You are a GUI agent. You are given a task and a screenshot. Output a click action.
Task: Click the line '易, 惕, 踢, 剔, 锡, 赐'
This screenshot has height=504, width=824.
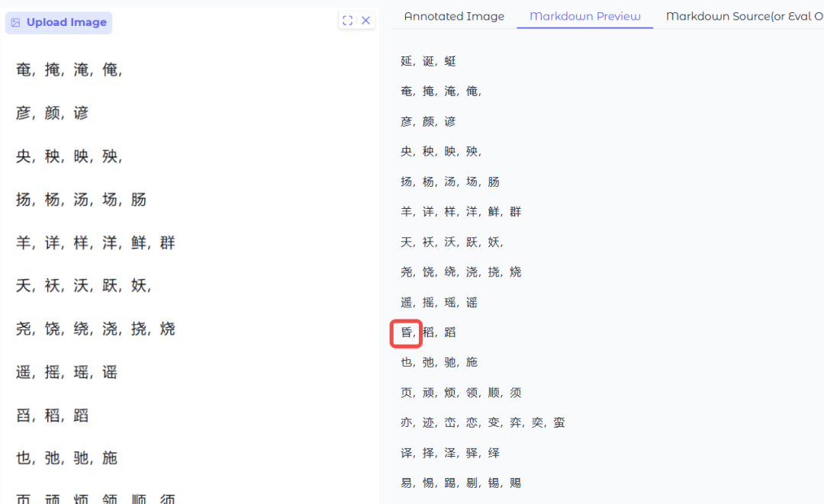(x=461, y=483)
